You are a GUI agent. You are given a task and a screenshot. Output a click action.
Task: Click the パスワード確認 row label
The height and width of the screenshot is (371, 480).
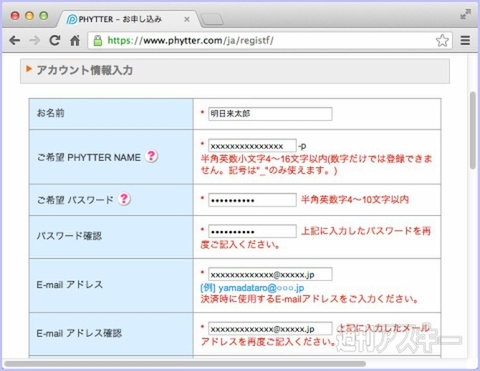pyautogui.click(x=69, y=236)
